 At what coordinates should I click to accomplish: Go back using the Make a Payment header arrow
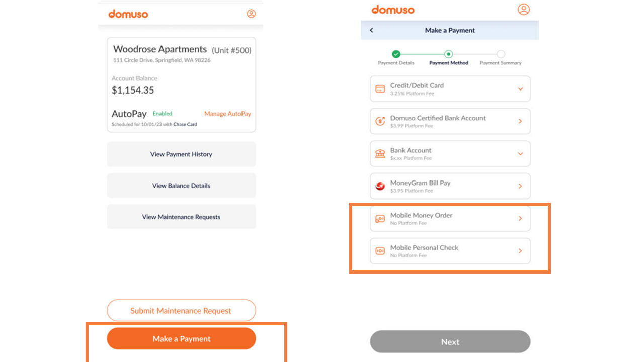pyautogui.click(x=371, y=30)
